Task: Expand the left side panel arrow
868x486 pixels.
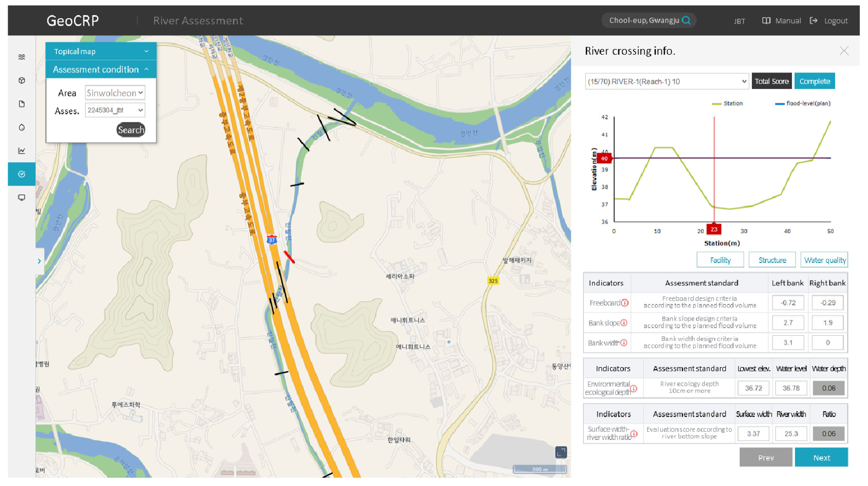Action: tap(39, 261)
